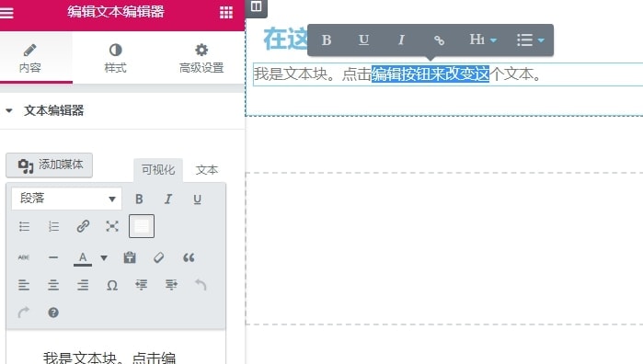Image resolution: width=643 pixels, height=364 pixels.
Task: Click the highlighted text 编辑按钮来改变这
Action: tap(431, 74)
